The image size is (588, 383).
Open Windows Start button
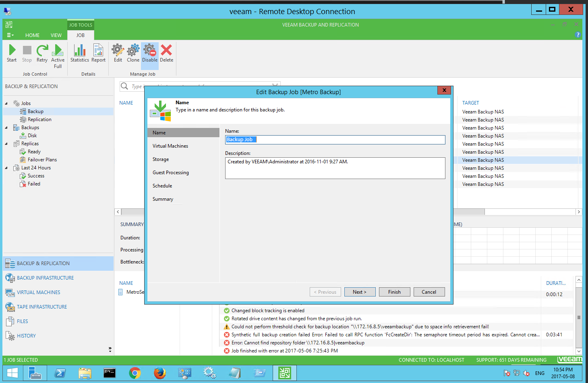pos(13,373)
